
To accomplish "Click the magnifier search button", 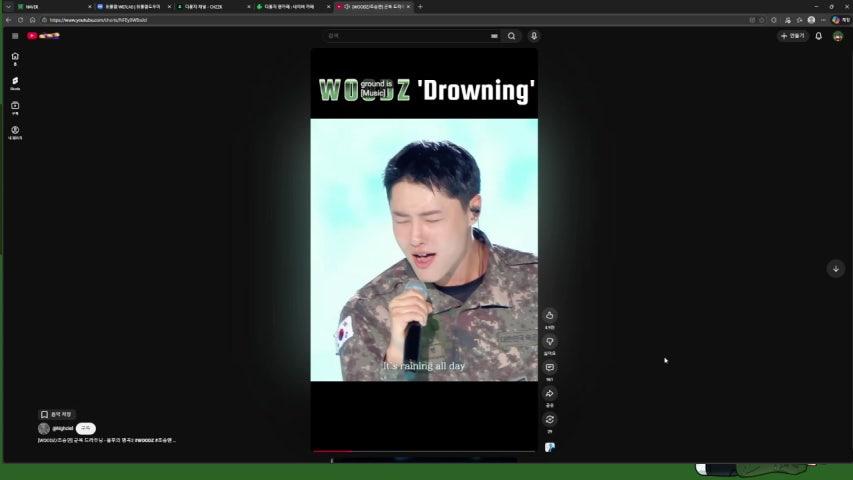I will [x=512, y=36].
